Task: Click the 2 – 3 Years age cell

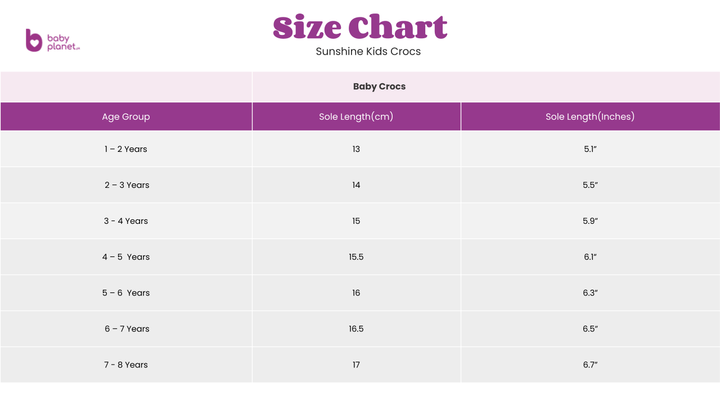Action: pos(126,185)
